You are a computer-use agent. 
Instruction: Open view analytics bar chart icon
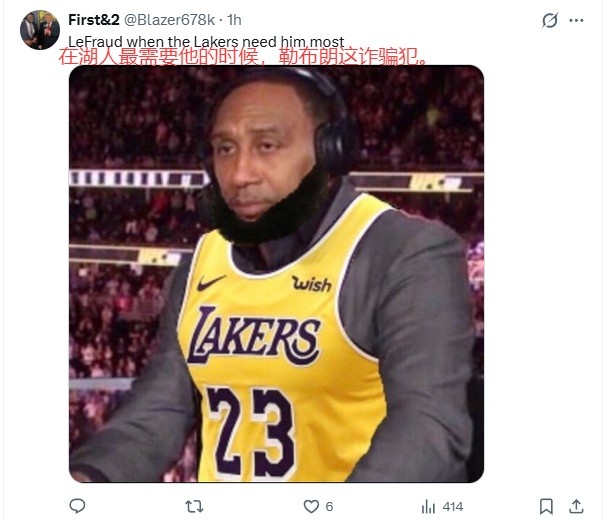pos(428,506)
